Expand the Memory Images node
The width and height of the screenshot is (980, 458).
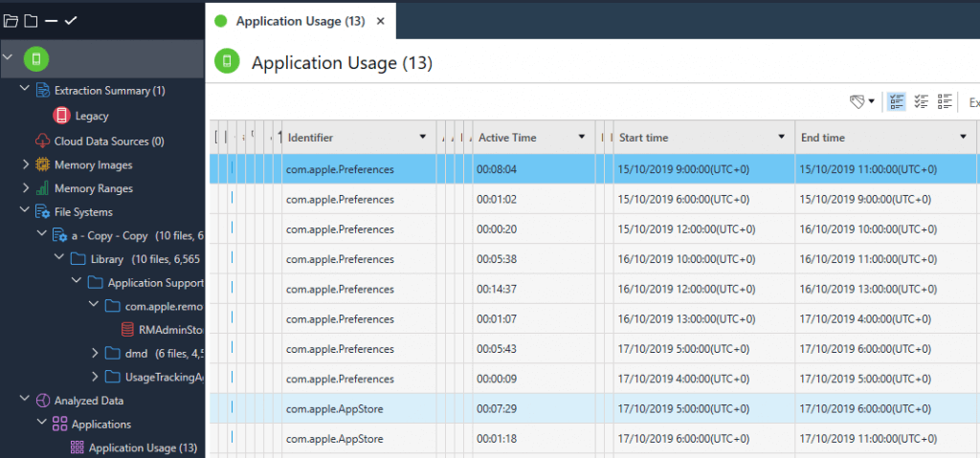[26, 165]
